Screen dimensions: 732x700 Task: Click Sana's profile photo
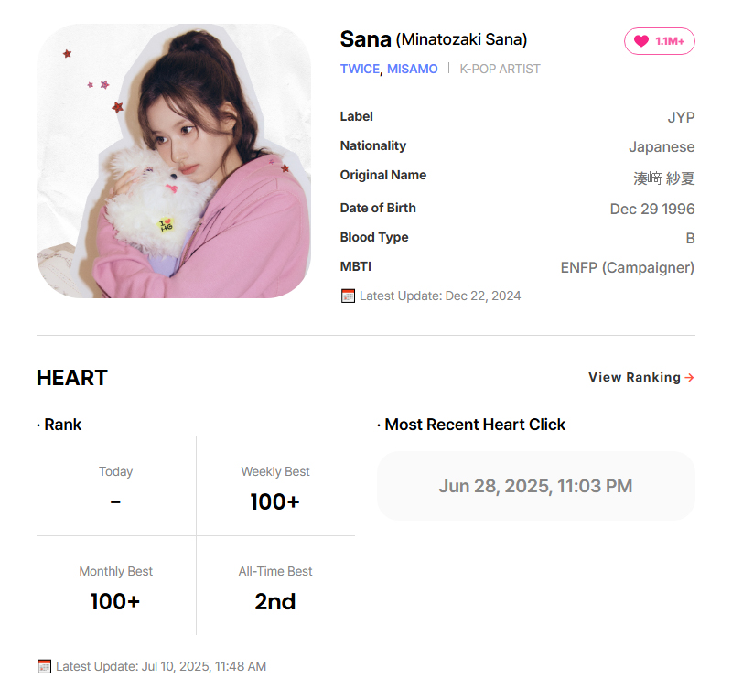[x=174, y=161]
